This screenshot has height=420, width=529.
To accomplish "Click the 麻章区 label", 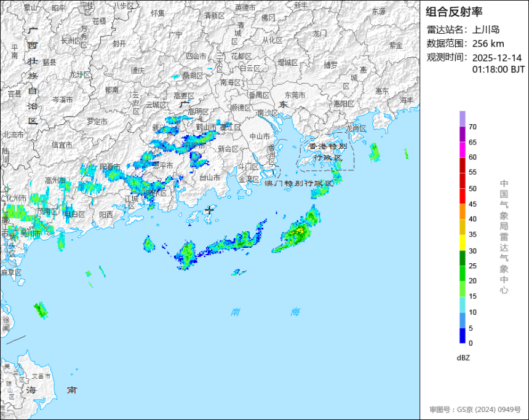I will pyautogui.click(x=12, y=272).
